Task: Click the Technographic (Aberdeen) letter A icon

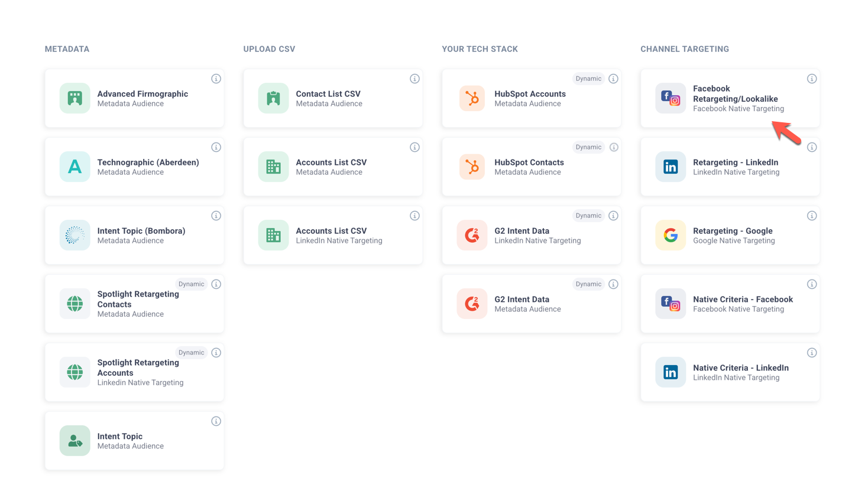Action: [x=75, y=167]
